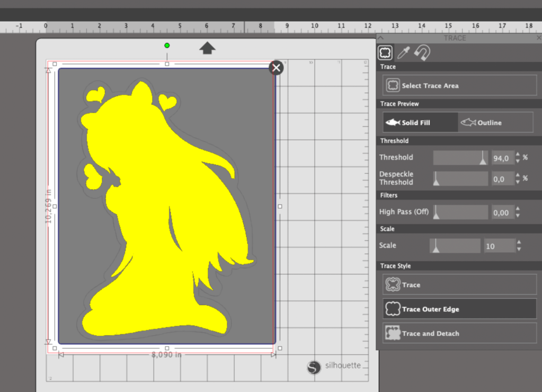Click the Select Trace Area button
The height and width of the screenshot is (392, 542).
click(459, 85)
